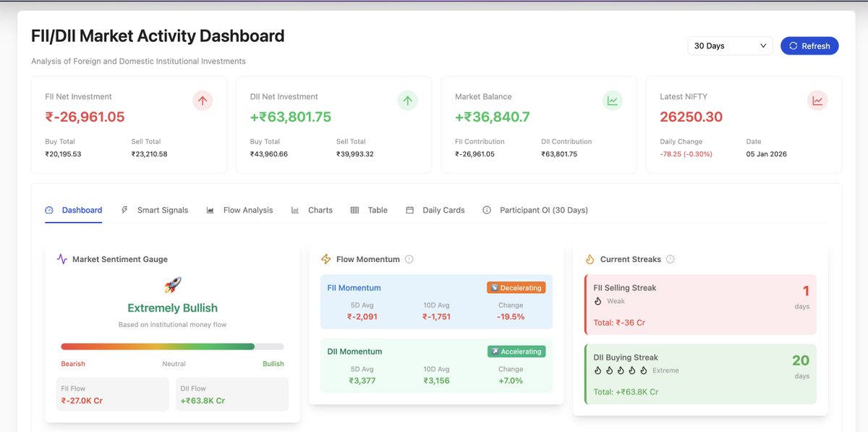
Task: Click the Decelerating badge on FII Momentum
Action: 516,288
